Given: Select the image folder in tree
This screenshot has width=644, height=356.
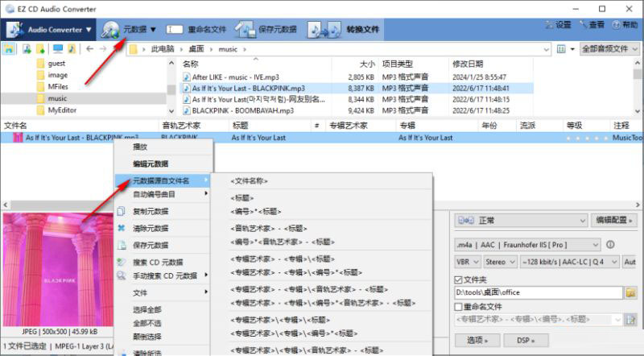Looking at the screenshot, I should coord(57,75).
